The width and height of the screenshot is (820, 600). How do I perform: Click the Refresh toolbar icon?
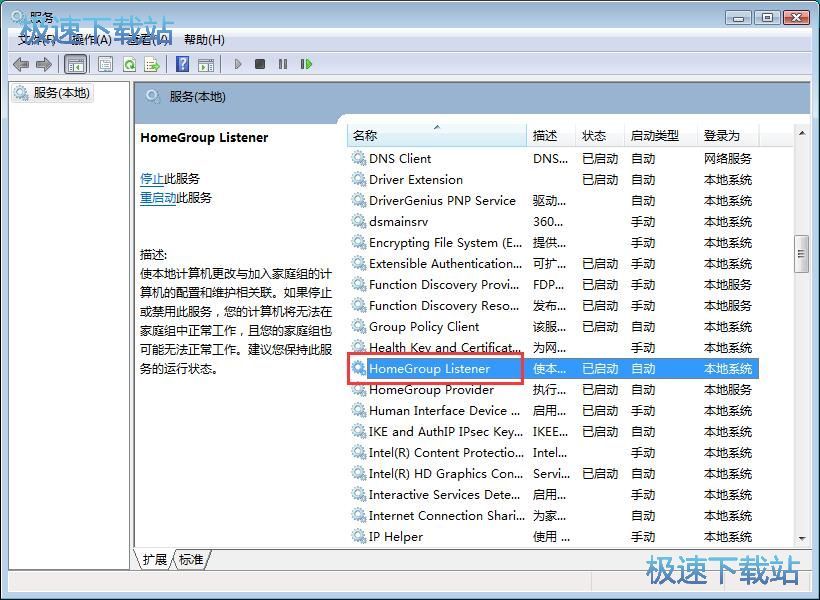pos(129,64)
